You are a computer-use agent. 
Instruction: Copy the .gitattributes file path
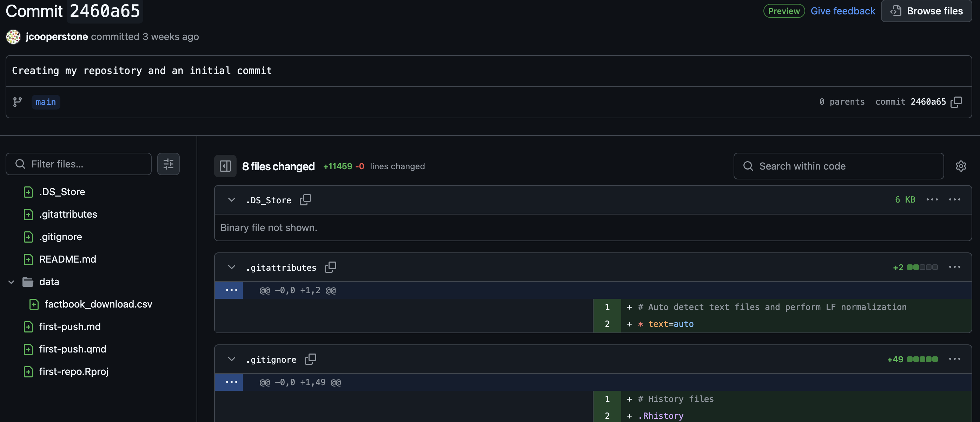click(x=330, y=267)
